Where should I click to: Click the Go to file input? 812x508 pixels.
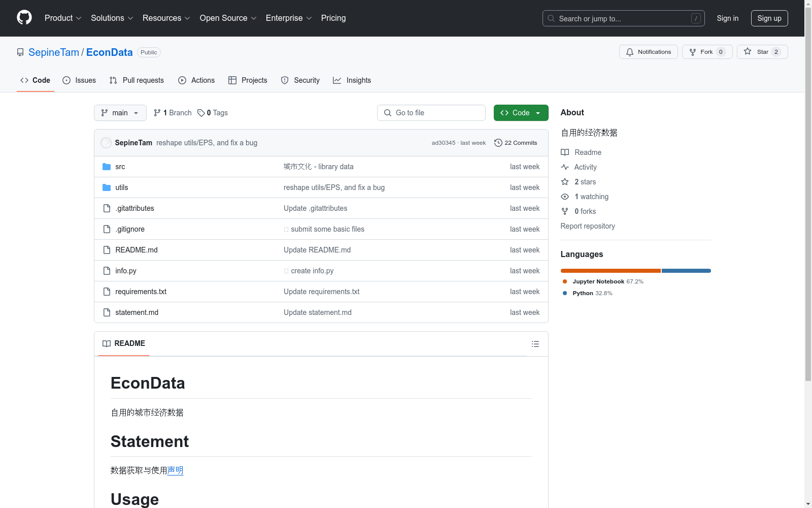(x=431, y=113)
